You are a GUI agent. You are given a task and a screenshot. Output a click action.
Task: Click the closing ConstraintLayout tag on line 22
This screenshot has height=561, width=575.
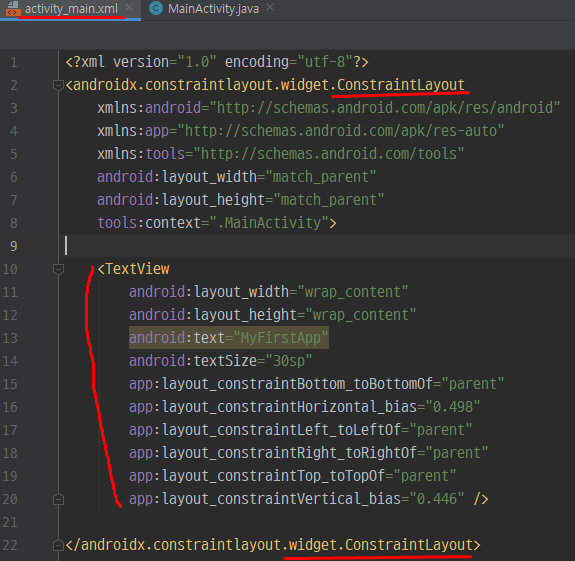(x=273, y=545)
